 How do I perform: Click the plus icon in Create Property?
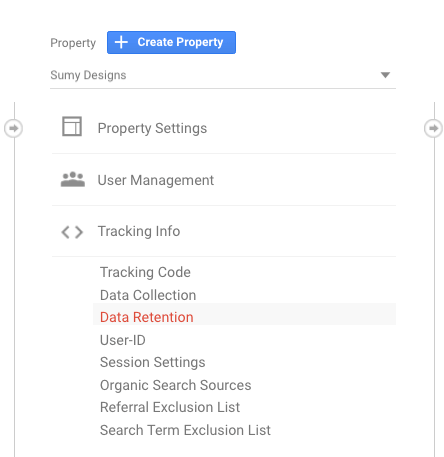(x=121, y=42)
